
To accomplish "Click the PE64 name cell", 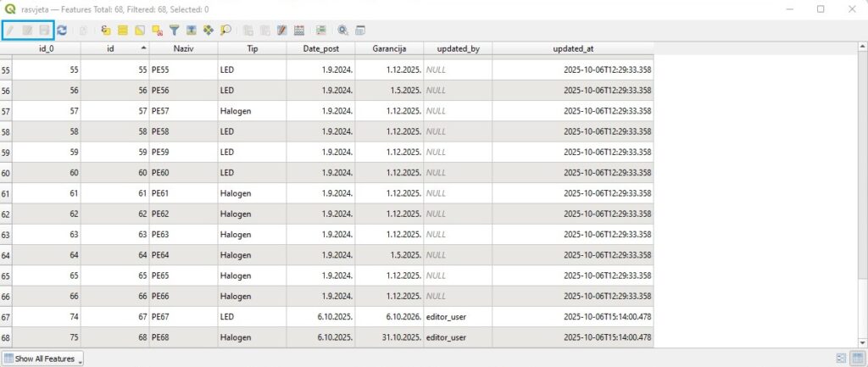I will click(x=184, y=255).
